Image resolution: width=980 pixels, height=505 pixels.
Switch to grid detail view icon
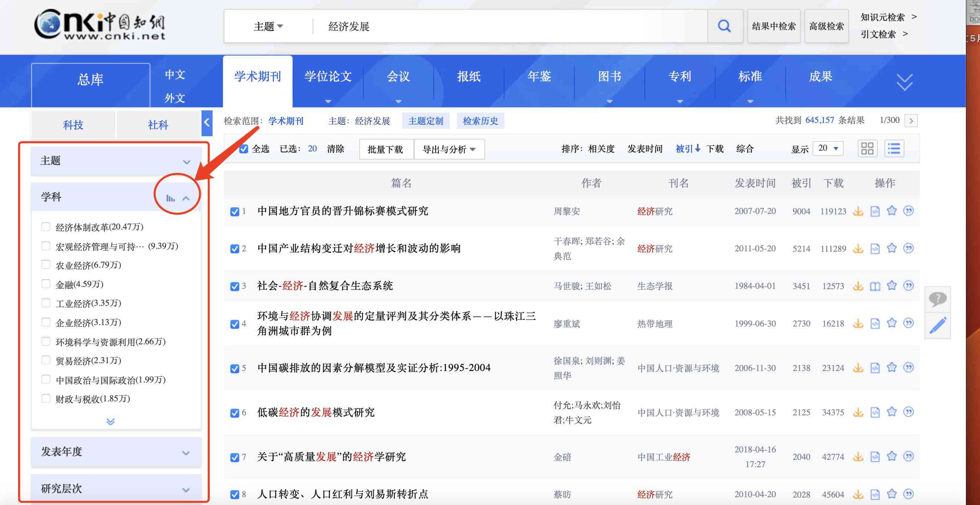click(867, 148)
